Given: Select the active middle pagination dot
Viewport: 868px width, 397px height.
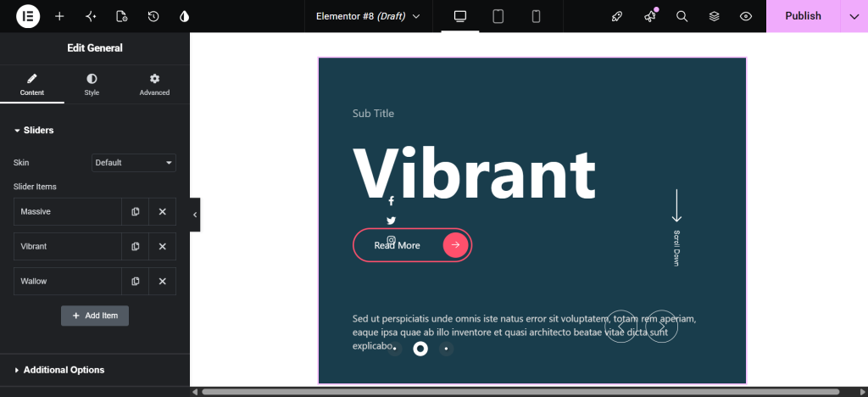Looking at the screenshot, I should click(x=420, y=349).
